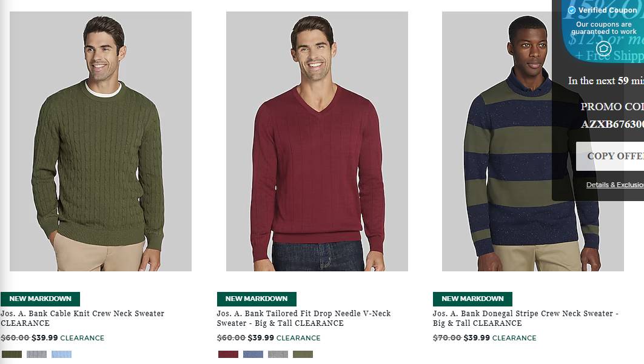Select burgundy swatch for V-Neck sweater
The width and height of the screenshot is (644, 364).
coord(229,354)
